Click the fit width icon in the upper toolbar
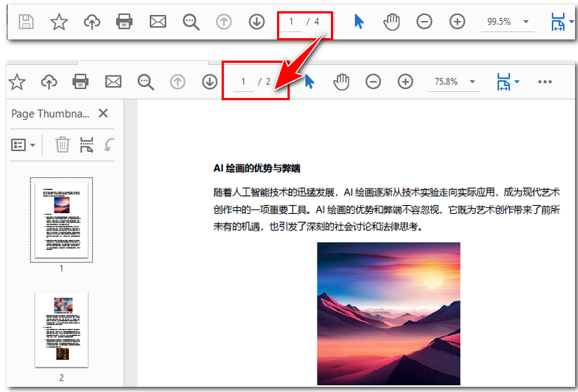 click(558, 22)
